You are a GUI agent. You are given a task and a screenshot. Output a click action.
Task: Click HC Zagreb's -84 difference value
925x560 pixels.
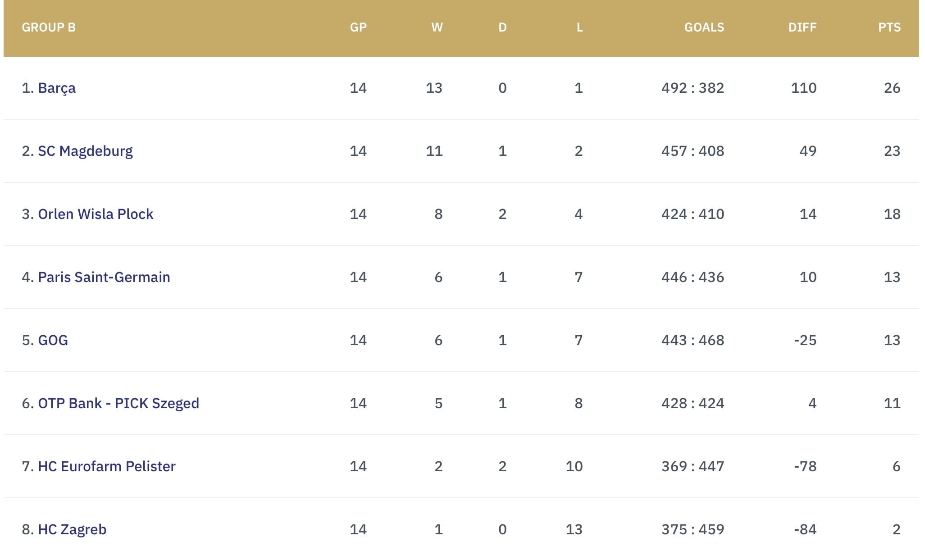[805, 529]
